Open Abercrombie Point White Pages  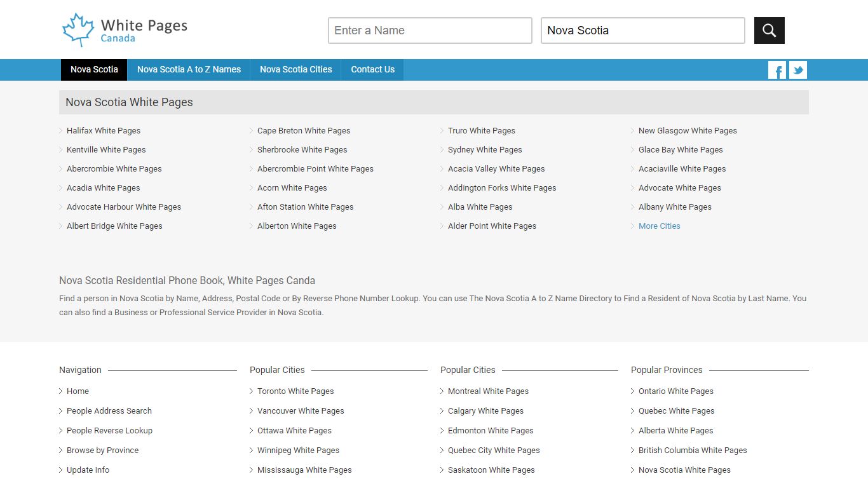pyautogui.click(x=315, y=169)
